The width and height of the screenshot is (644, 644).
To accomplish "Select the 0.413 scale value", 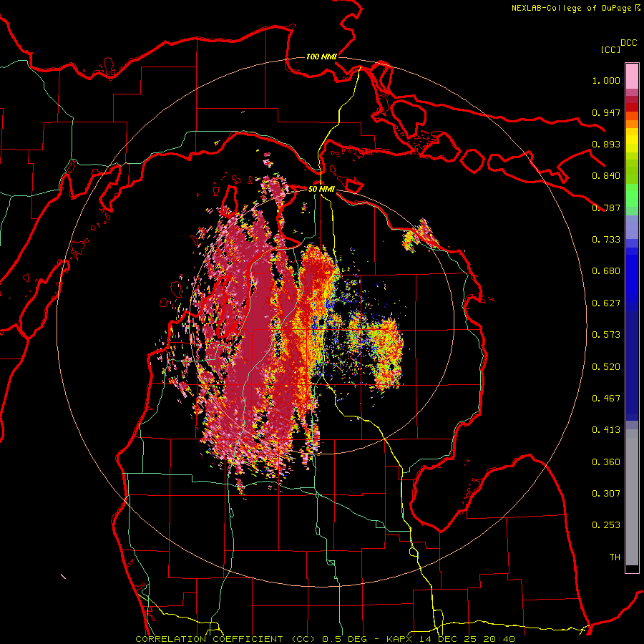I will [606, 430].
